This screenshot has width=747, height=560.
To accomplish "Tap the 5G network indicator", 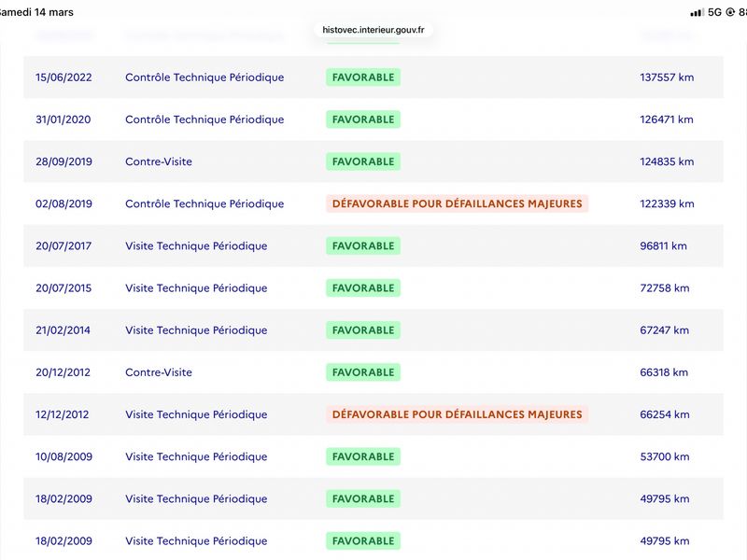I will (714, 12).
